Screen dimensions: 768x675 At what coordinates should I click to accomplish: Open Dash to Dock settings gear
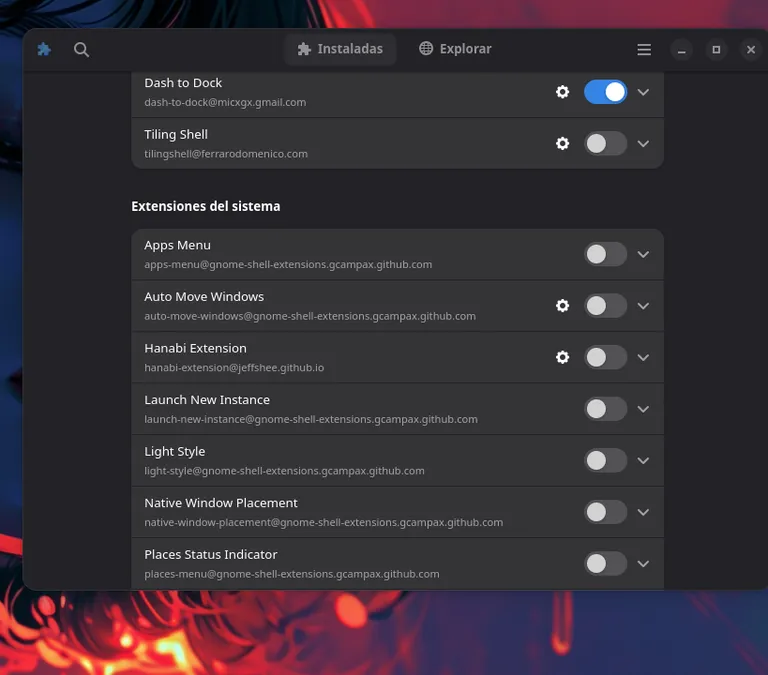pyautogui.click(x=562, y=92)
